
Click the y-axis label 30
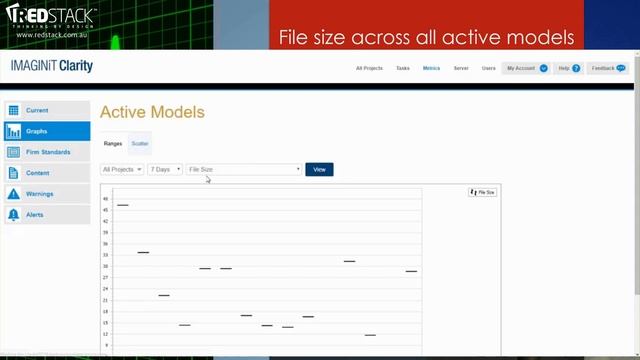click(106, 267)
